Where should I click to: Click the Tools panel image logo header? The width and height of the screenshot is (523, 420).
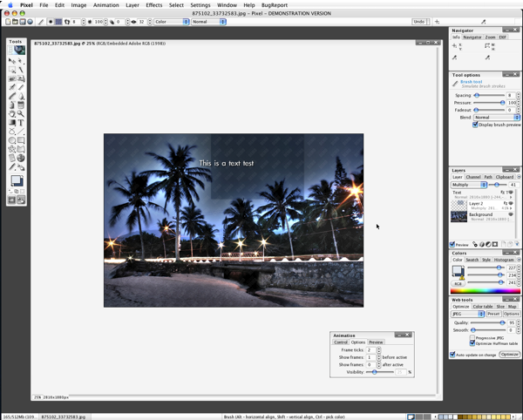pyautogui.click(x=17, y=51)
